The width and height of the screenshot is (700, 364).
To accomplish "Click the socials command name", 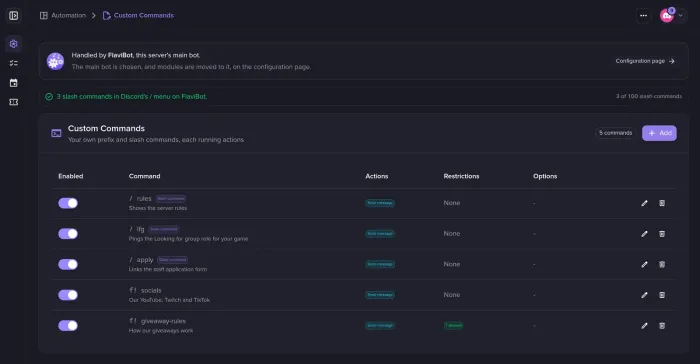I will coord(151,290).
